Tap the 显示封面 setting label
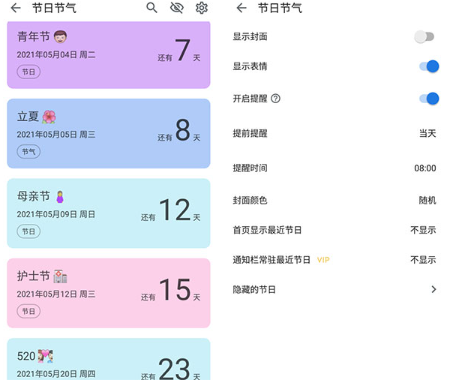 point(250,37)
